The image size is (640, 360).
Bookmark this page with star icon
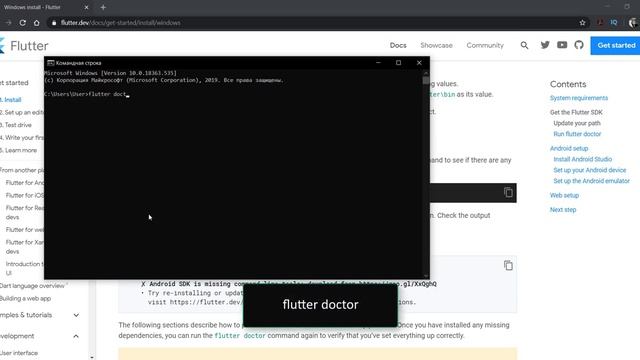coord(582,23)
